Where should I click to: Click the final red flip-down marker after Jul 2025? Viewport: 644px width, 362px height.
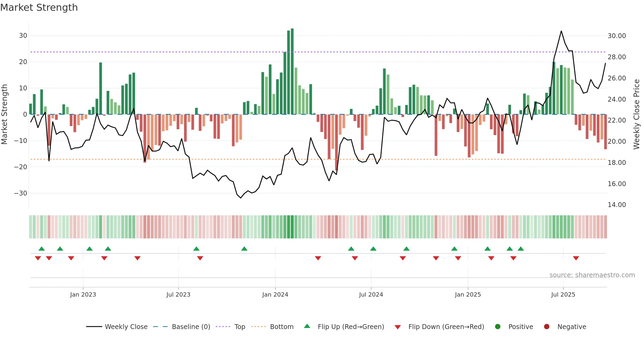[x=576, y=258]
